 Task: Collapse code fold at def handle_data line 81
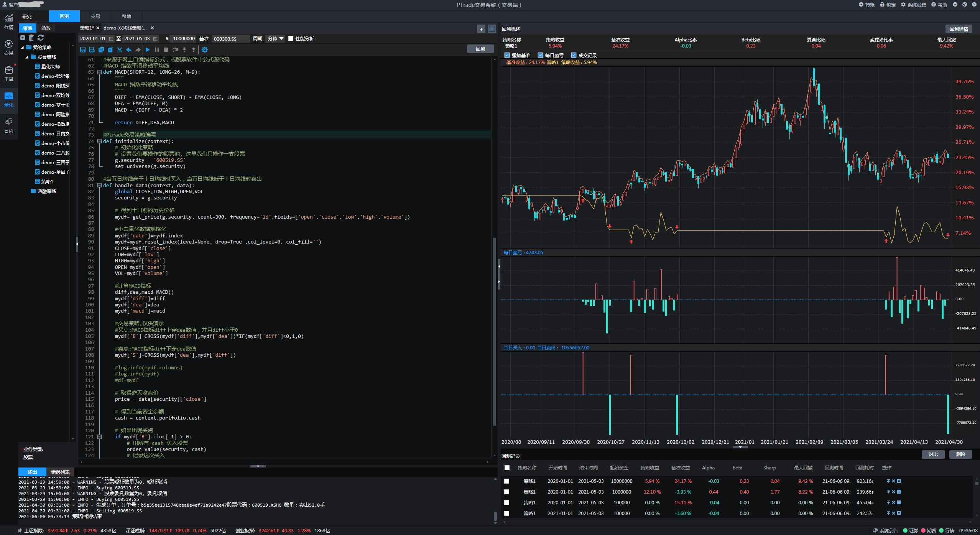100,186
